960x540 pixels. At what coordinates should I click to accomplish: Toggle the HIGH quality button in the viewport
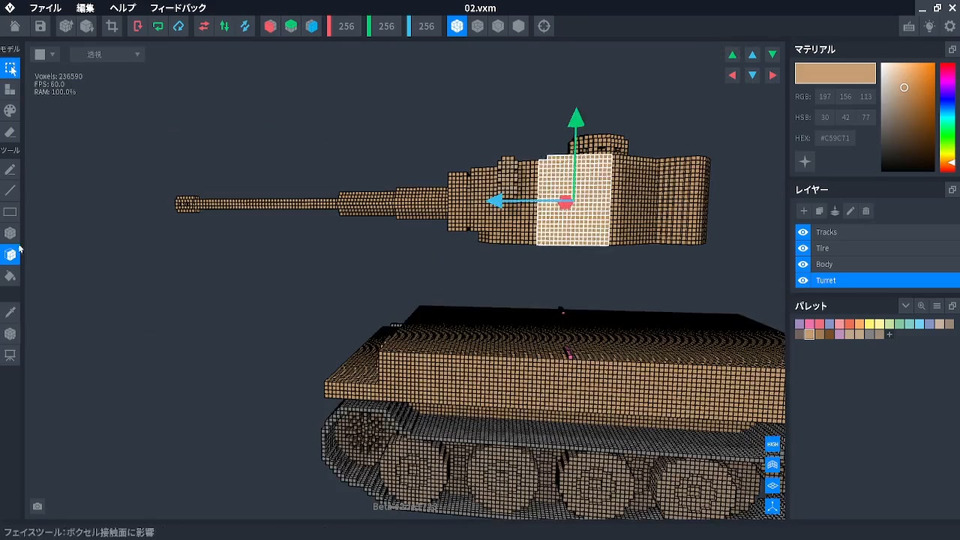(x=773, y=444)
